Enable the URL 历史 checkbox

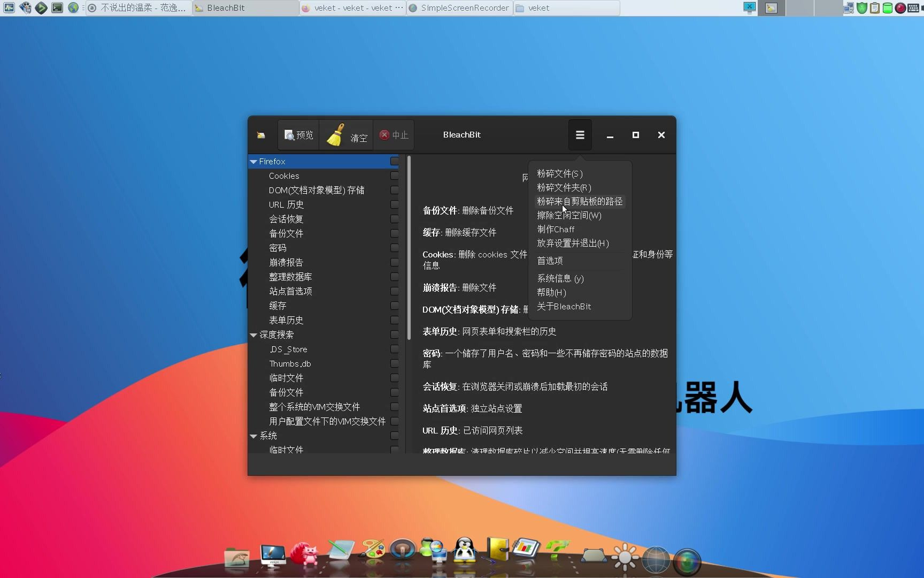[x=395, y=204]
